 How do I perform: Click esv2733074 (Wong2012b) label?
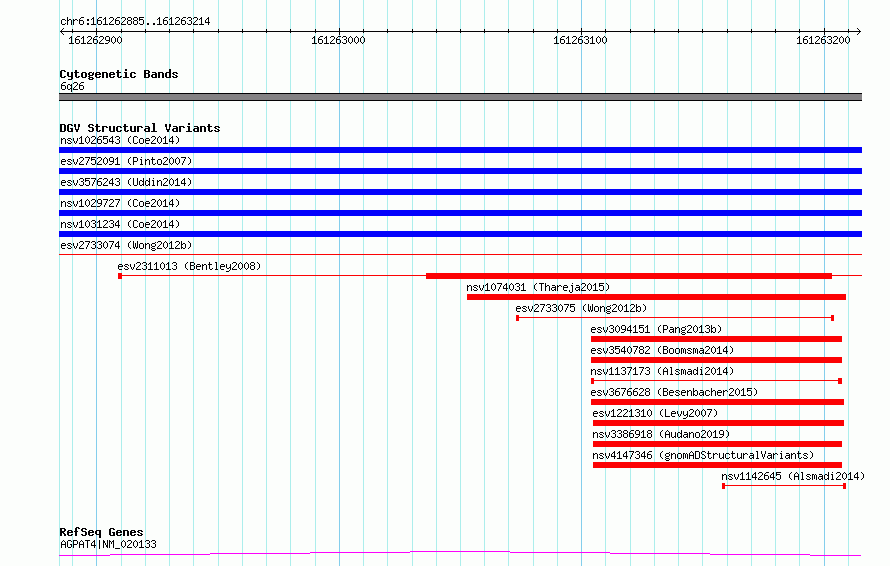click(126, 245)
